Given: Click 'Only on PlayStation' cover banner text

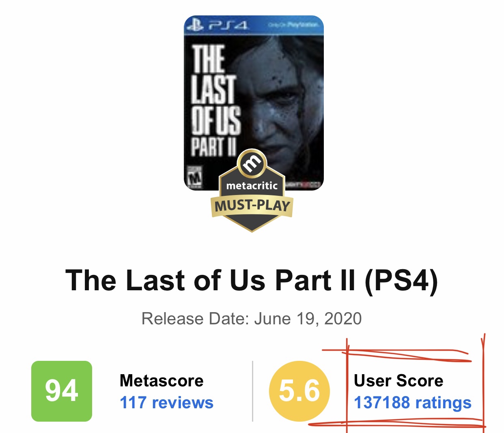Looking at the screenshot, I should [293, 25].
